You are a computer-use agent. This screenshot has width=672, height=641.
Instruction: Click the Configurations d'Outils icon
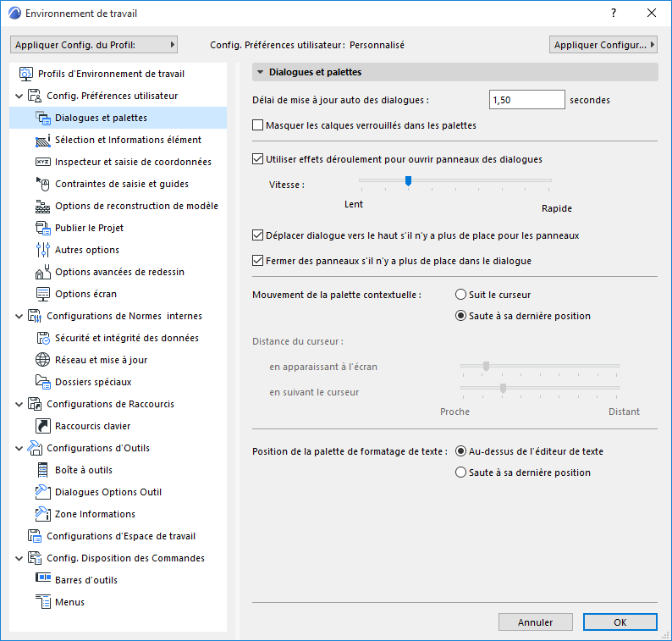(35, 448)
